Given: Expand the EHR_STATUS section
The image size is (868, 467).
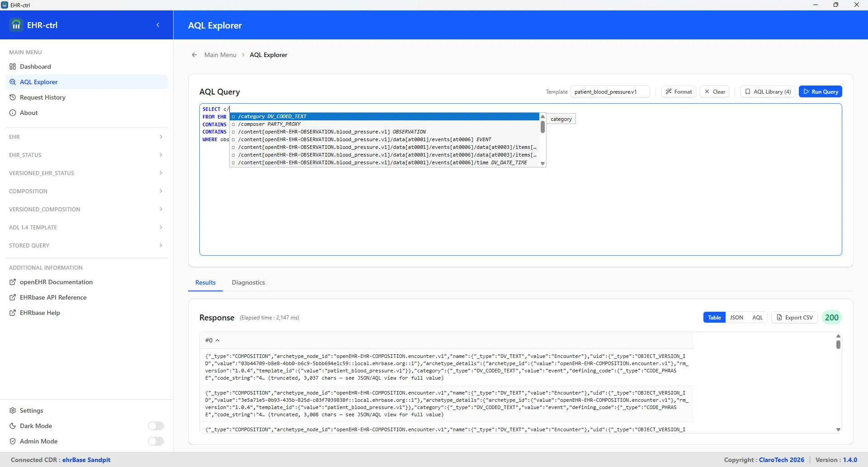Looking at the screenshot, I should click(x=86, y=155).
